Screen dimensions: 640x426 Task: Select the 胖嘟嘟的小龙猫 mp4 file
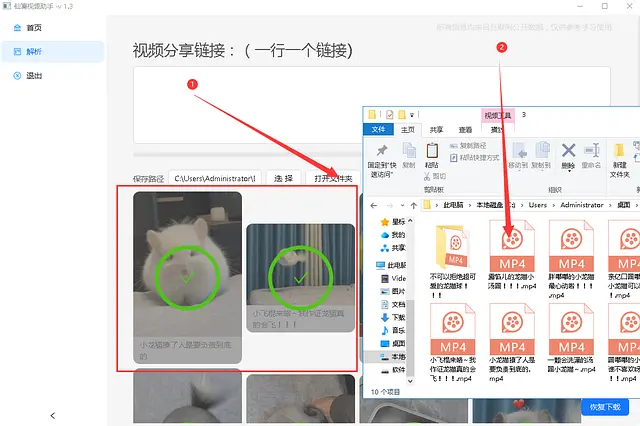click(x=571, y=259)
